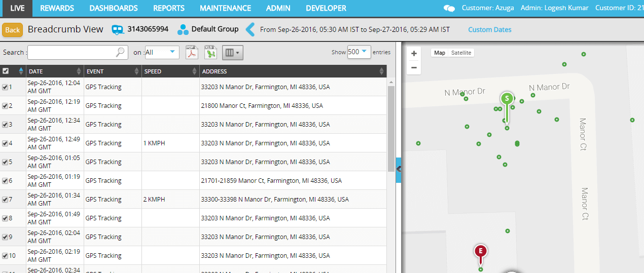Open the ADMIN menu
Image resolution: width=644 pixels, height=273 pixels.
pyautogui.click(x=278, y=8)
